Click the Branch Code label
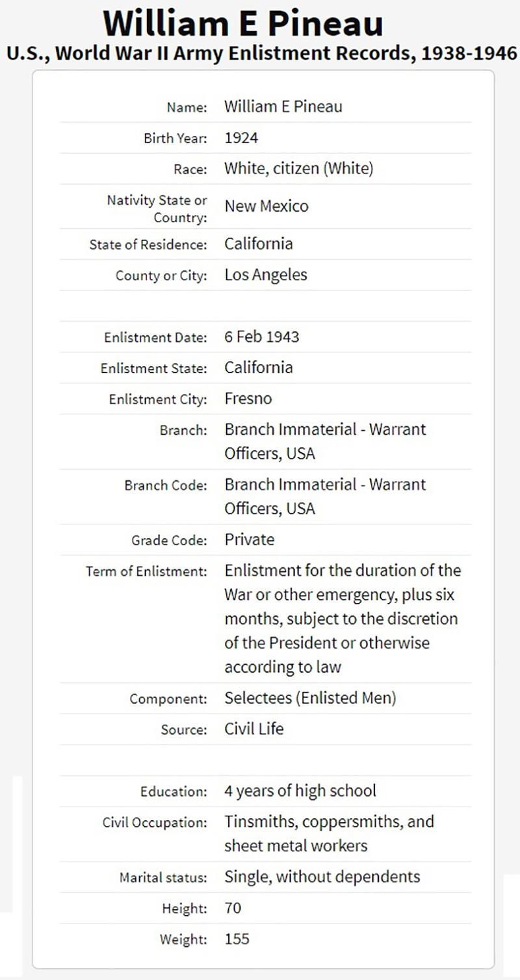 [x=166, y=485]
